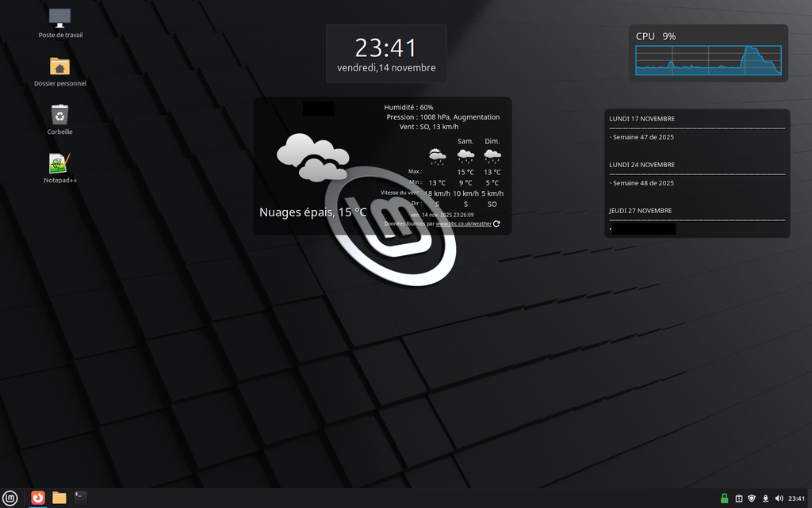Select the Corbeille trash icon
Screen dimensions: 812x508
60,115
